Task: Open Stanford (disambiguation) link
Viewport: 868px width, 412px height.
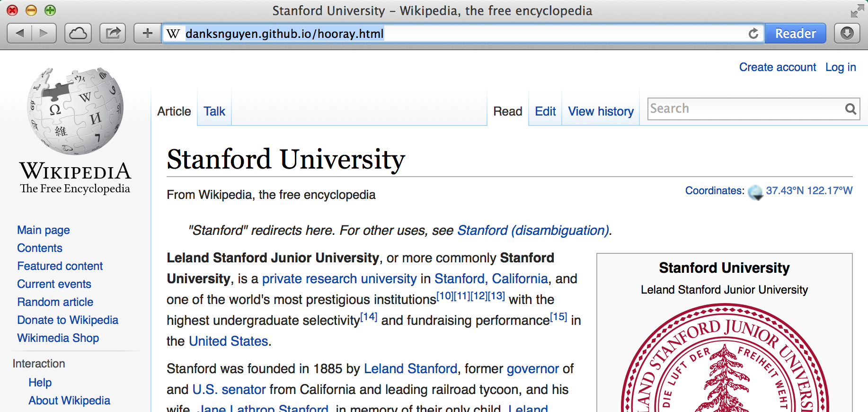Action: pyautogui.click(x=533, y=231)
